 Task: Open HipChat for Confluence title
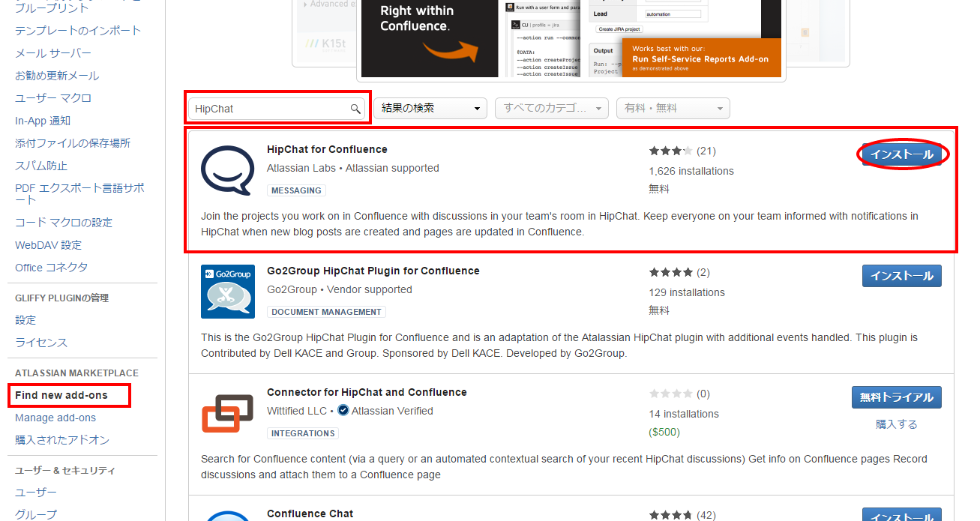tap(327, 149)
